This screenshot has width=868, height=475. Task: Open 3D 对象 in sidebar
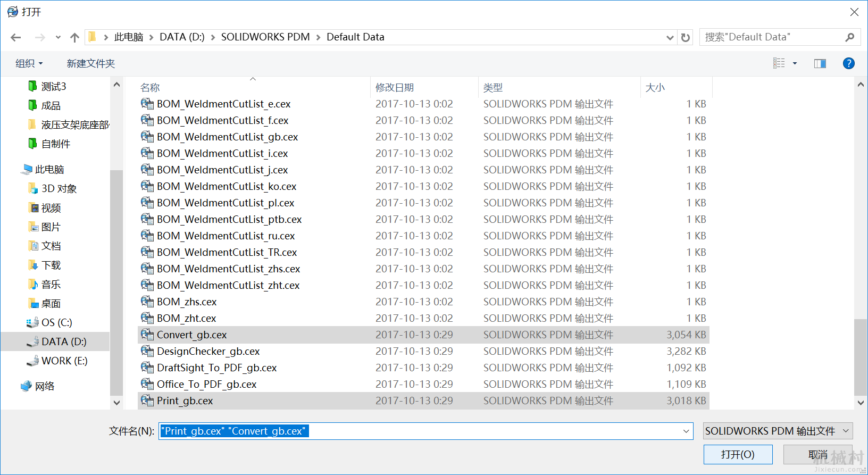point(59,188)
